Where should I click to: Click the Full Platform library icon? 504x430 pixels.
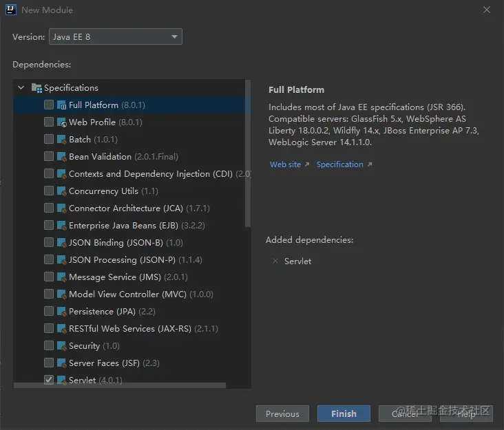(x=61, y=105)
